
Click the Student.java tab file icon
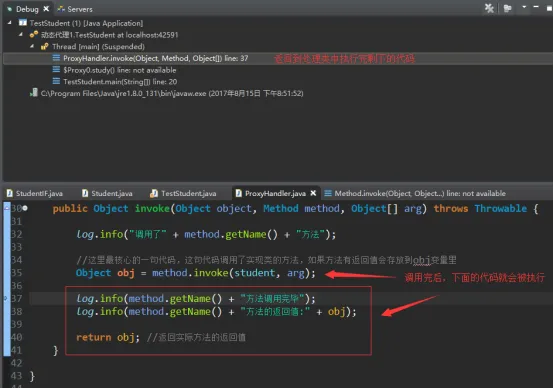point(85,193)
